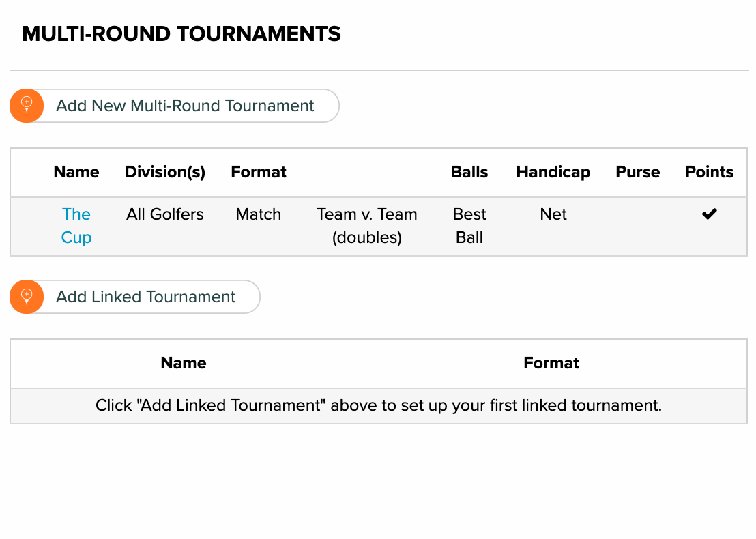756x539 pixels.
Task: Click the Purse column header
Action: click(637, 172)
